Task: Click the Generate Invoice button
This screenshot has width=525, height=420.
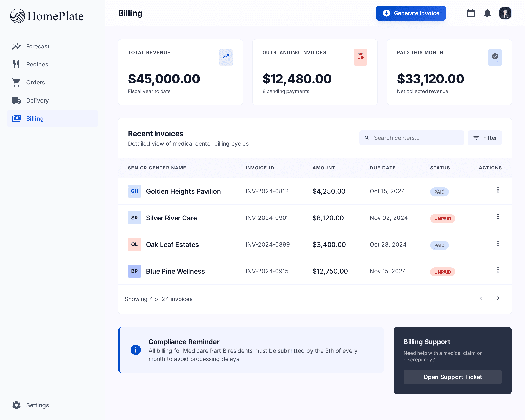Action: (x=411, y=13)
